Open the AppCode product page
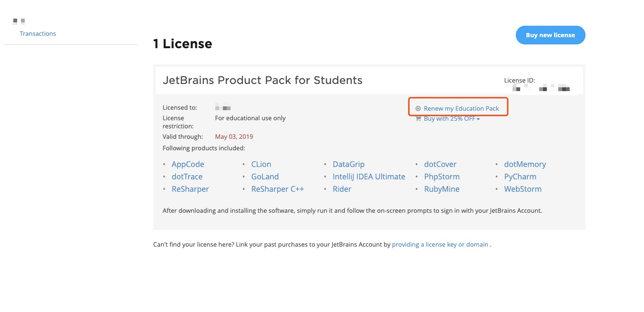644x312 pixels. (x=188, y=164)
